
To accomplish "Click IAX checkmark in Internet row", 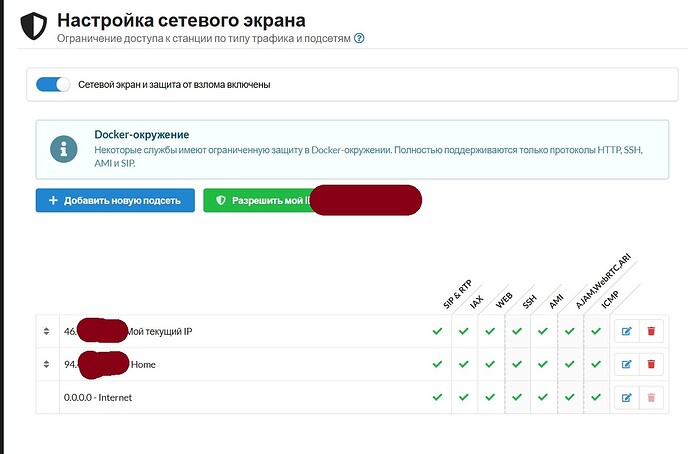I will click(x=464, y=397).
